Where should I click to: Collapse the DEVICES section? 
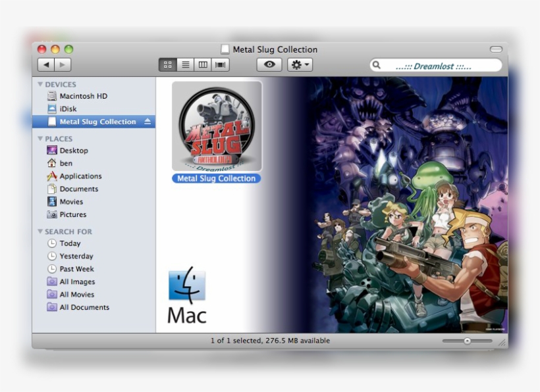coord(40,84)
